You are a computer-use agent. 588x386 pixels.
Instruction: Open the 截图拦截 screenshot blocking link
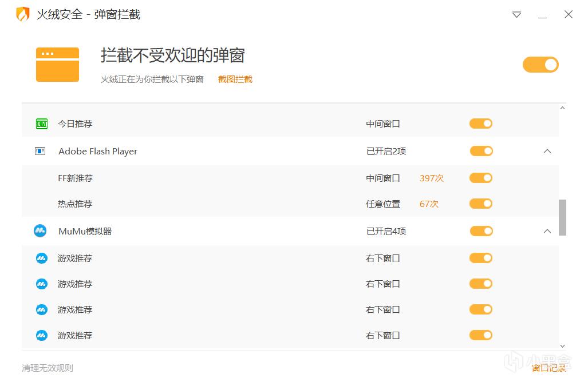[x=235, y=79]
